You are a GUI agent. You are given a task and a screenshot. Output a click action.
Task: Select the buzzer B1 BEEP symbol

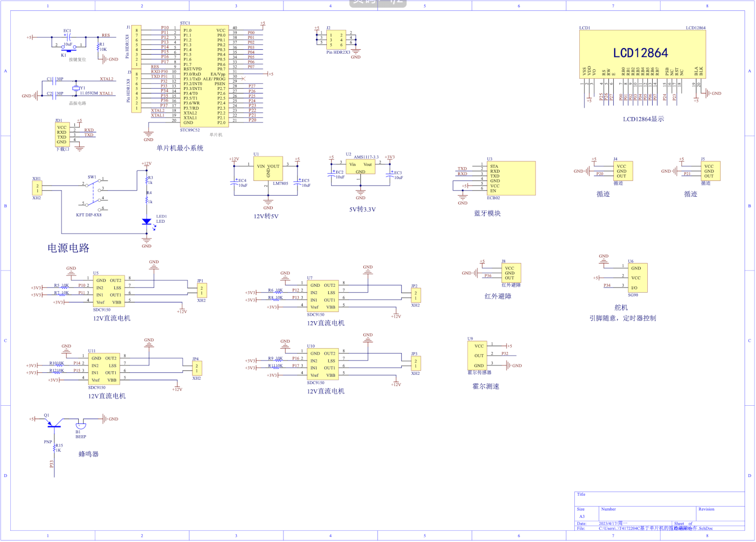(x=81, y=426)
